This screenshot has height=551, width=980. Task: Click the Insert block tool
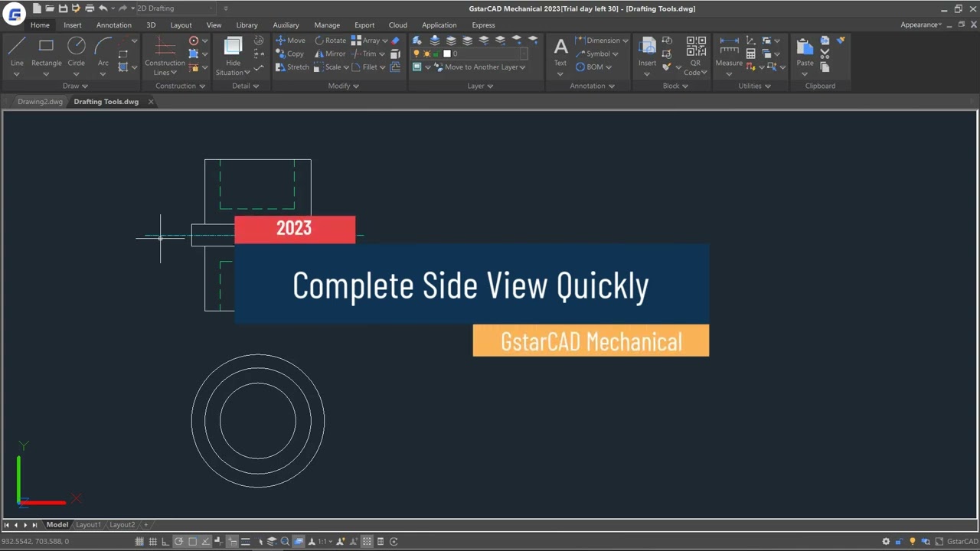pos(647,51)
